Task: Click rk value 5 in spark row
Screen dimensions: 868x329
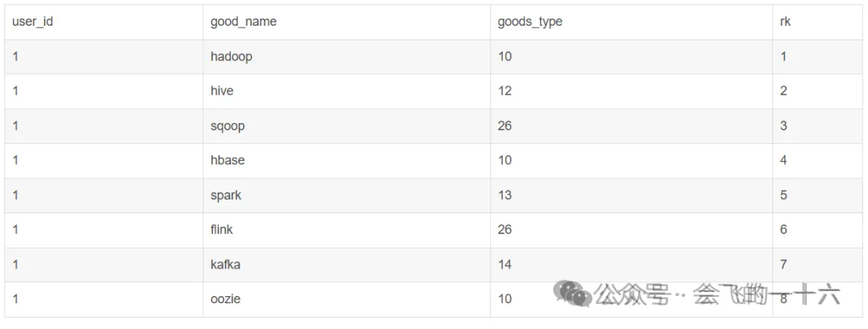Action: click(784, 195)
